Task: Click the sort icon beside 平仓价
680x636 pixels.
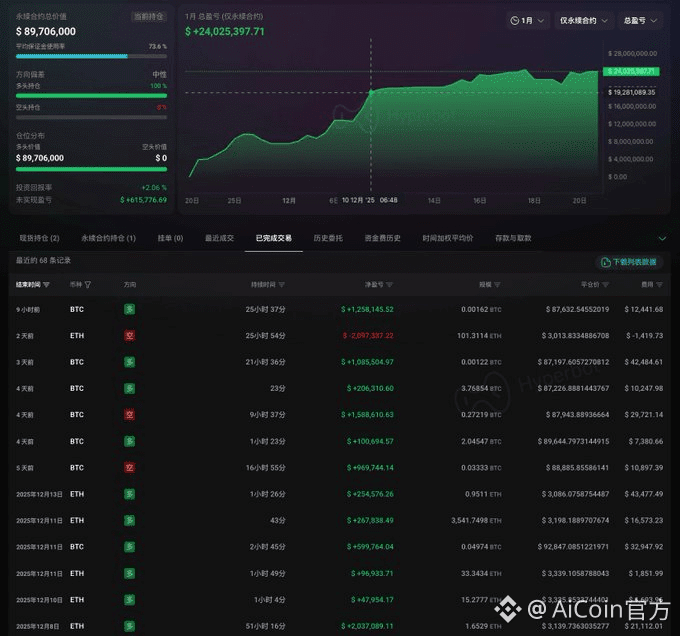Action: [x=606, y=285]
